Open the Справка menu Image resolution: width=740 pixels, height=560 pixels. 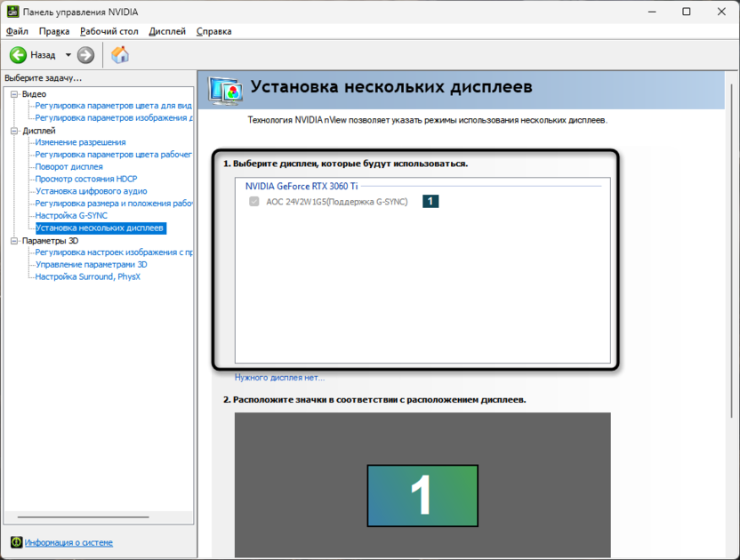click(x=213, y=31)
